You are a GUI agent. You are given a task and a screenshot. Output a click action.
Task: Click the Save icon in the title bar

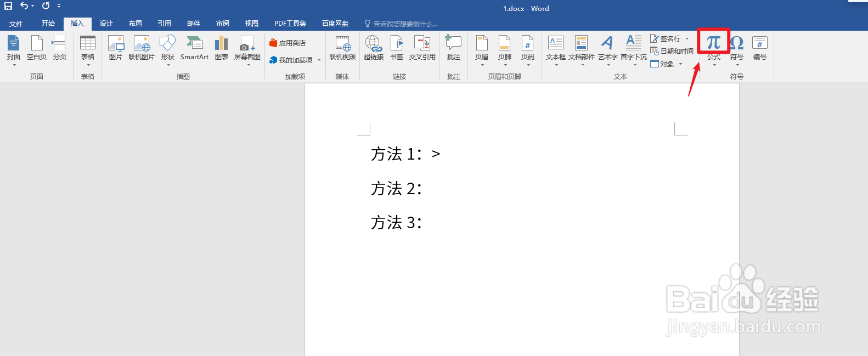click(8, 6)
